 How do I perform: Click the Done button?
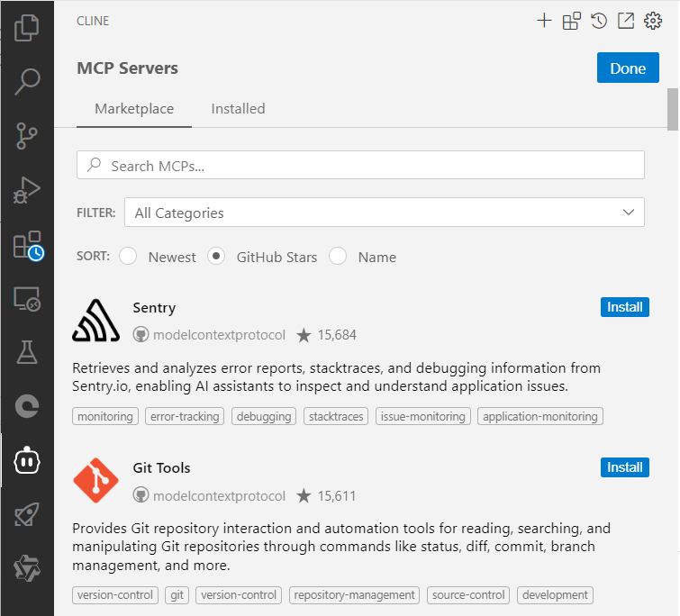coord(628,68)
